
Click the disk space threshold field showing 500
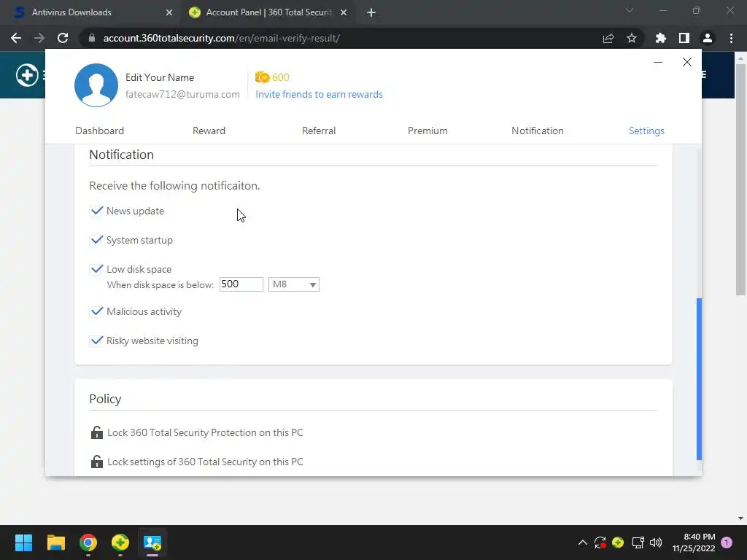point(241,284)
